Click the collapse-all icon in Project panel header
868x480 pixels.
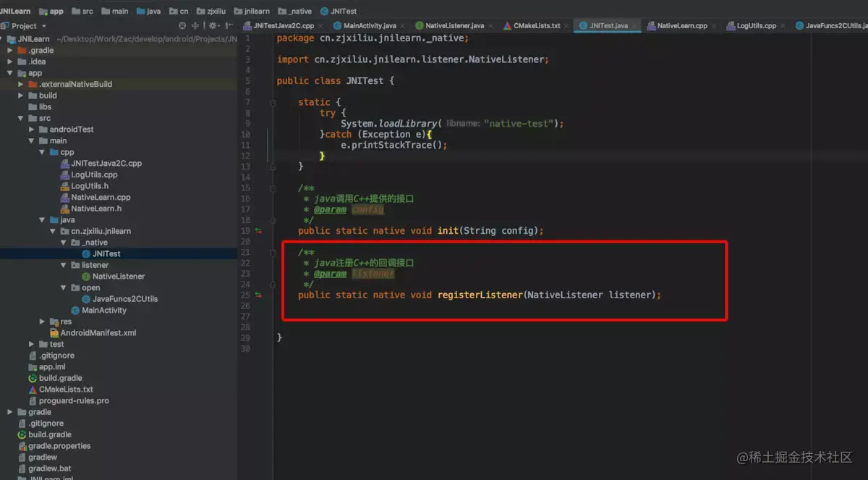(195, 25)
